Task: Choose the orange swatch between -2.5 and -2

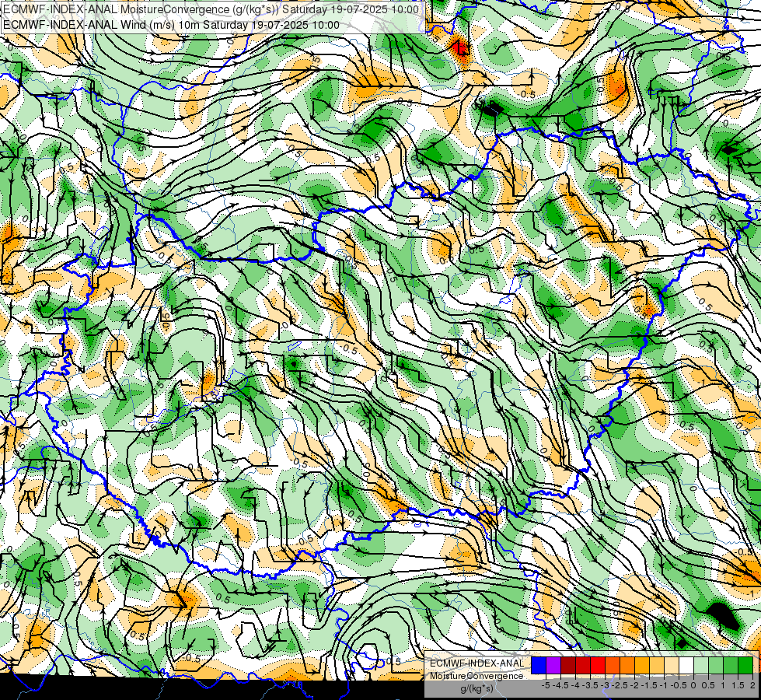Action: 627,666
